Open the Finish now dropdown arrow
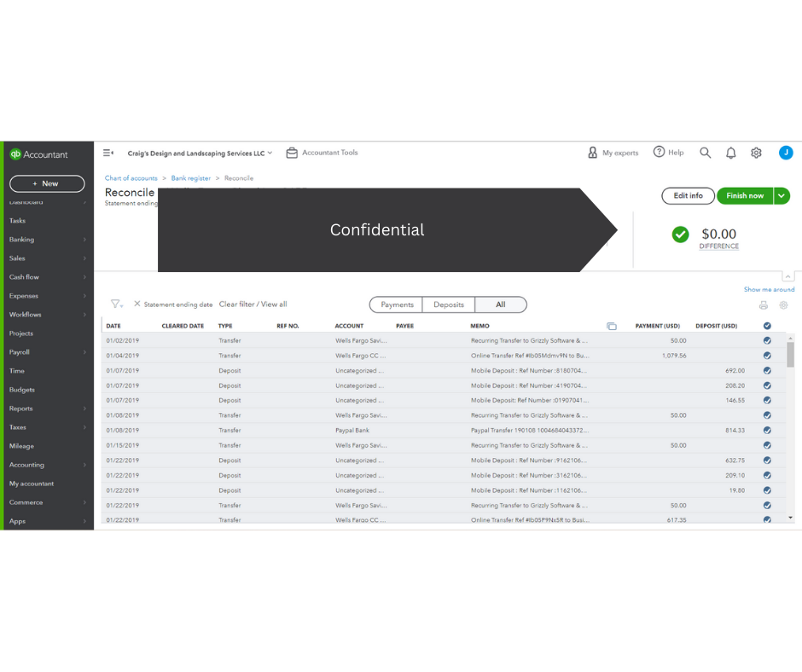This screenshot has width=802, height=672. [x=782, y=196]
